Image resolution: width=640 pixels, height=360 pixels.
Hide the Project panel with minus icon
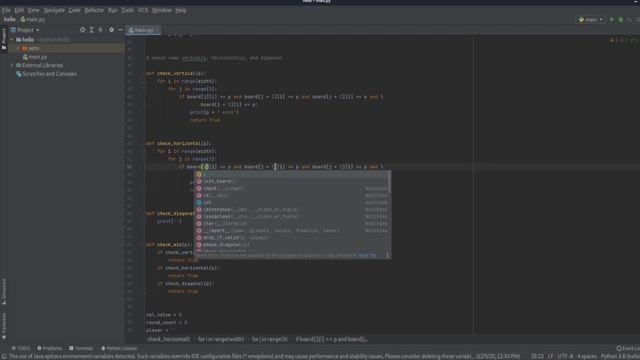tap(120, 30)
